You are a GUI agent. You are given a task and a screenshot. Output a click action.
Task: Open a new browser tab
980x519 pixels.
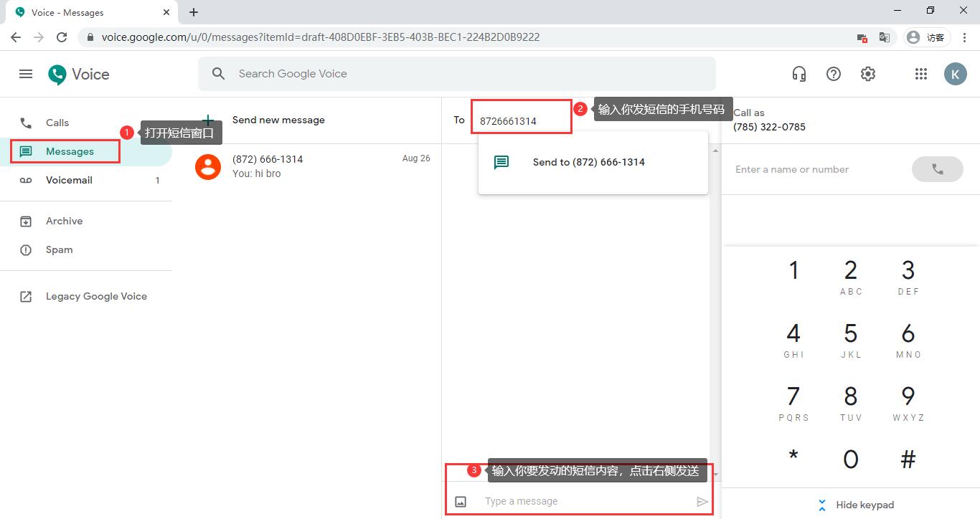click(194, 12)
